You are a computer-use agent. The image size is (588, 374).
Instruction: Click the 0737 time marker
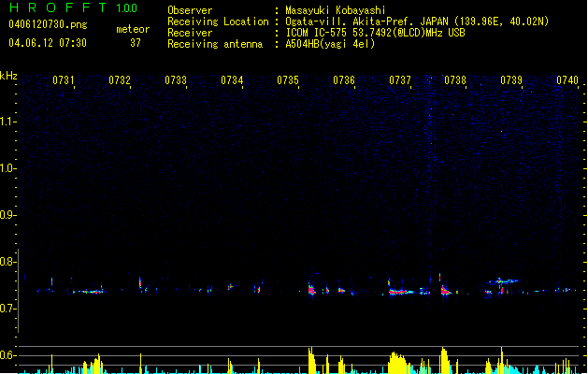click(400, 80)
